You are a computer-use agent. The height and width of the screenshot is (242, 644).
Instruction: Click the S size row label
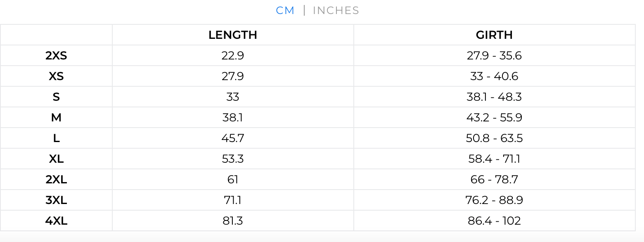coord(56,97)
